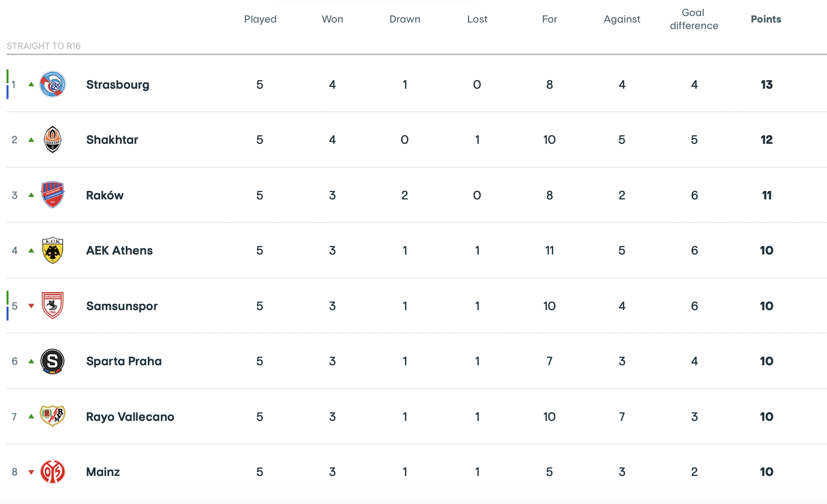Open the Shakhtar team link
Image resolution: width=827 pixels, height=504 pixels.
click(112, 140)
